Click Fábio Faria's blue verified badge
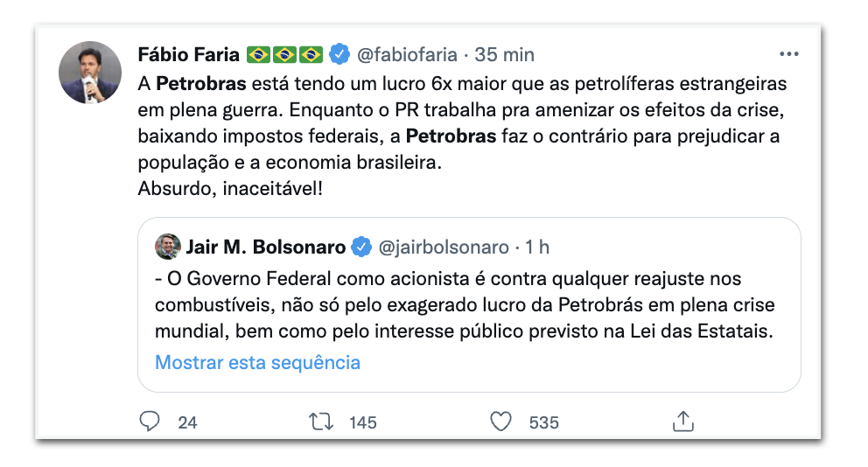This screenshot has height=467, width=868. (339, 54)
